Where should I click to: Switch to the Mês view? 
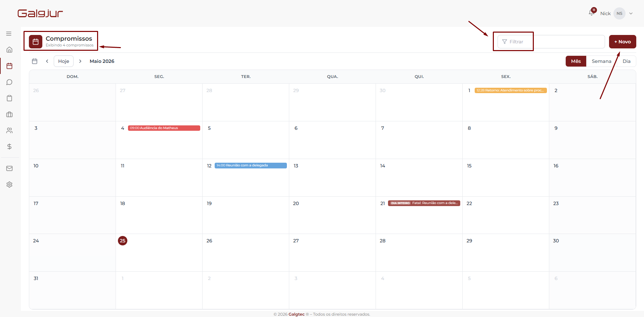point(576,61)
